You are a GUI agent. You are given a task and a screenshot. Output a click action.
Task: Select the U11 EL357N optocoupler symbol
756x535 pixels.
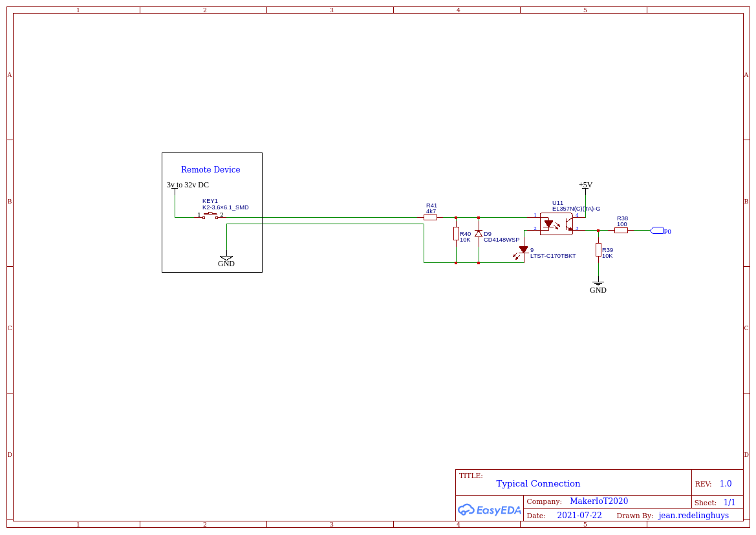tap(556, 224)
